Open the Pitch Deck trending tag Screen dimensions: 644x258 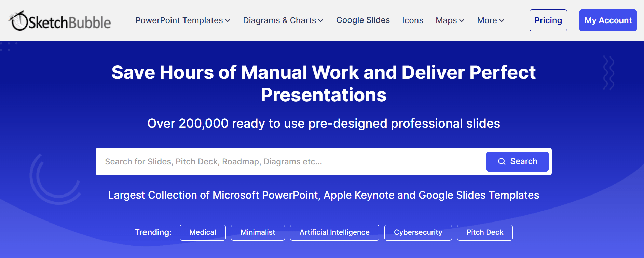tap(485, 232)
